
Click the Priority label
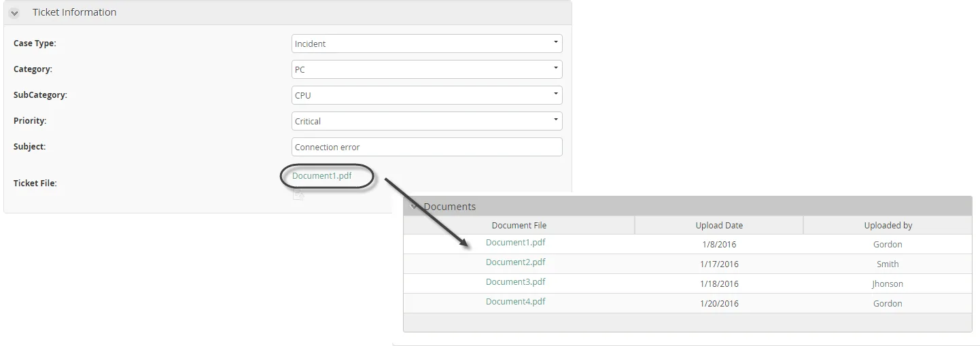point(30,121)
